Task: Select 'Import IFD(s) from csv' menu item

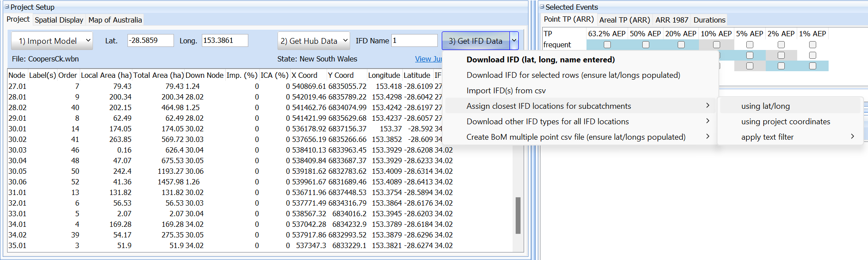Action: [x=506, y=91]
